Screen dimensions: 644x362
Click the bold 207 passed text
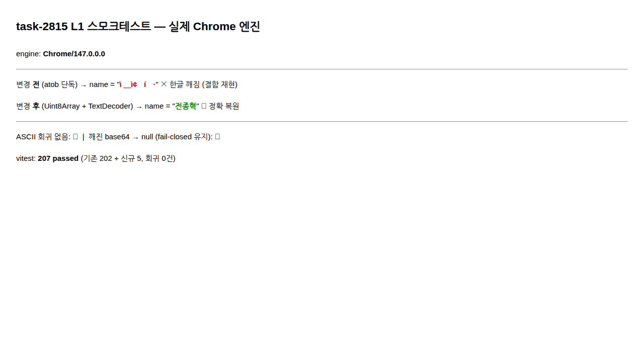tap(58, 158)
